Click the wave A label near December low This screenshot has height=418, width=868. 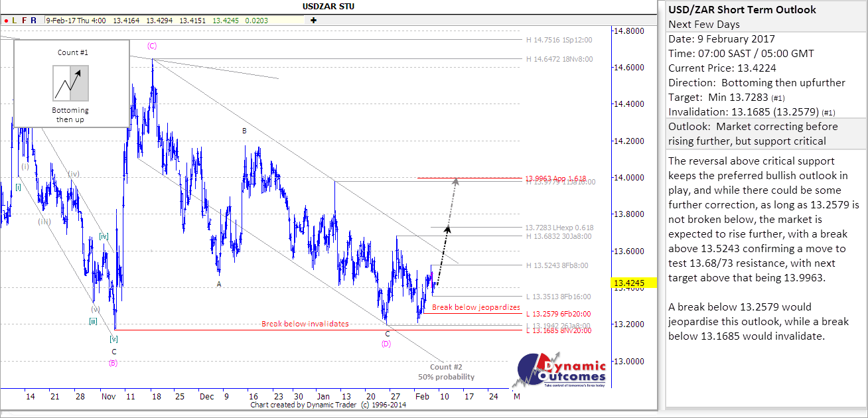[x=218, y=284]
